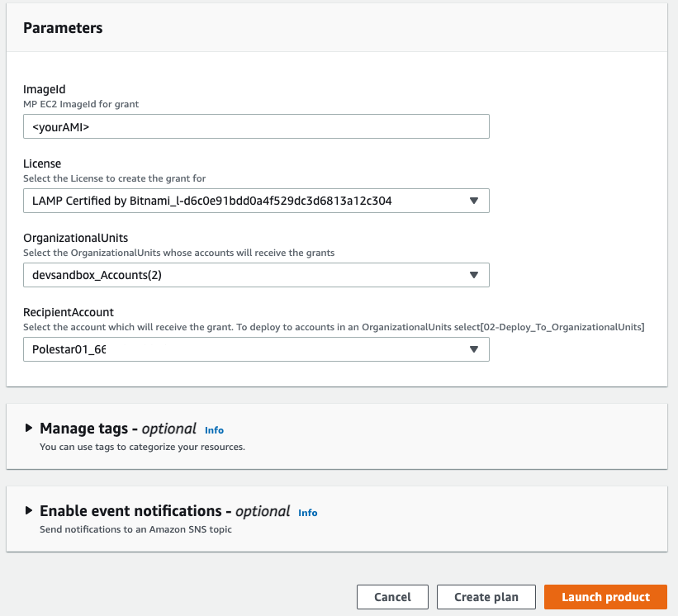Image resolution: width=678 pixels, height=616 pixels.
Task: Open Info link beside Enable event notifications
Action: (307, 513)
